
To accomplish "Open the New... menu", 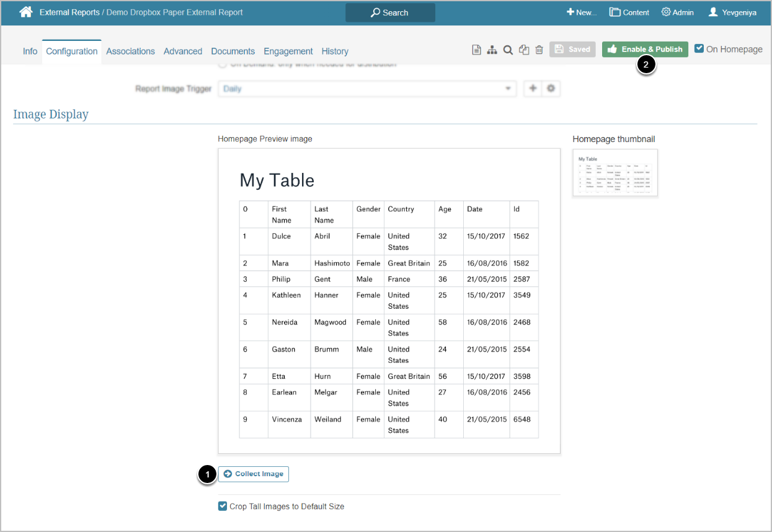I will 581,12.
